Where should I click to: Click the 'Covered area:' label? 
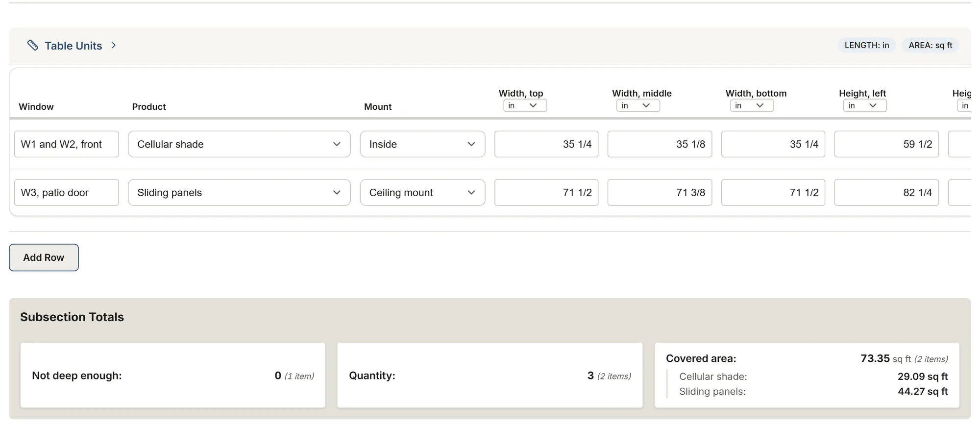point(701,358)
